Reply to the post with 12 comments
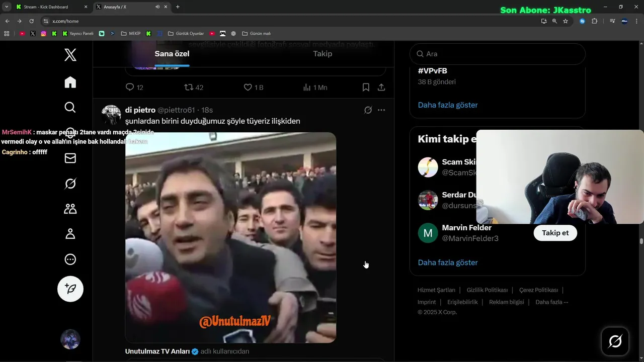Image resolution: width=644 pixels, height=362 pixels. pos(134,87)
